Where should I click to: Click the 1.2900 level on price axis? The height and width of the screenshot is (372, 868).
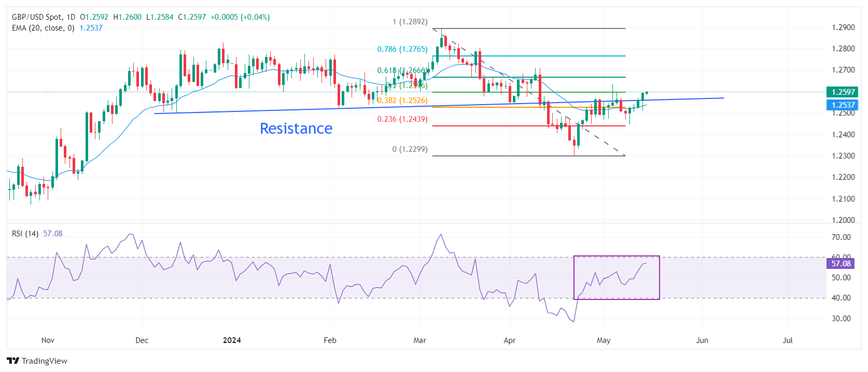click(x=843, y=27)
